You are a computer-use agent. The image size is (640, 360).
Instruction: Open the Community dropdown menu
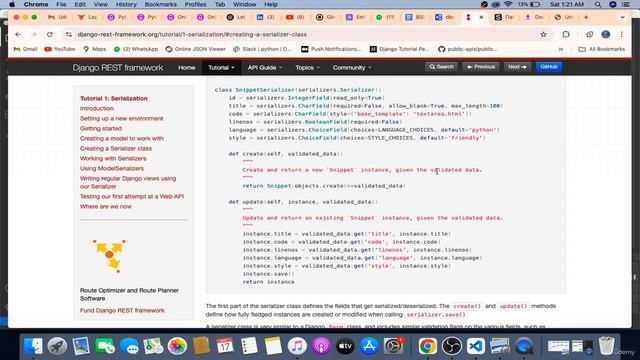[x=352, y=68]
